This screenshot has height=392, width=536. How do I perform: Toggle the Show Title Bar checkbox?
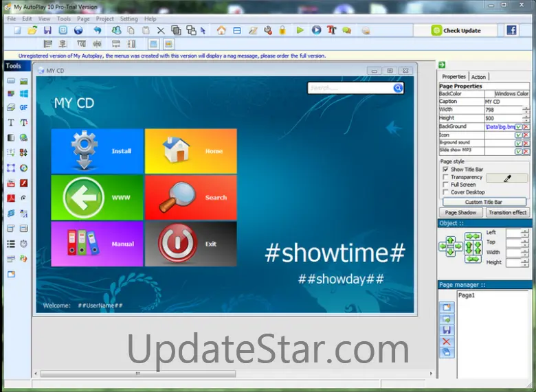(x=445, y=170)
